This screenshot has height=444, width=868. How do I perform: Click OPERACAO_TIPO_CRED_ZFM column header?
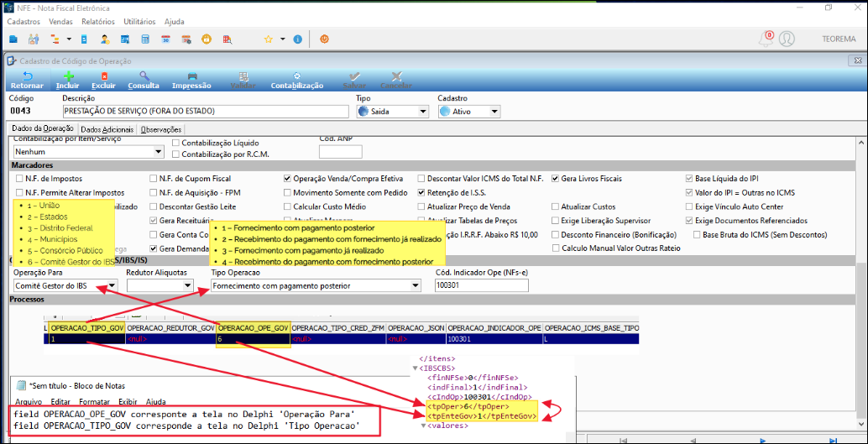tap(338, 327)
